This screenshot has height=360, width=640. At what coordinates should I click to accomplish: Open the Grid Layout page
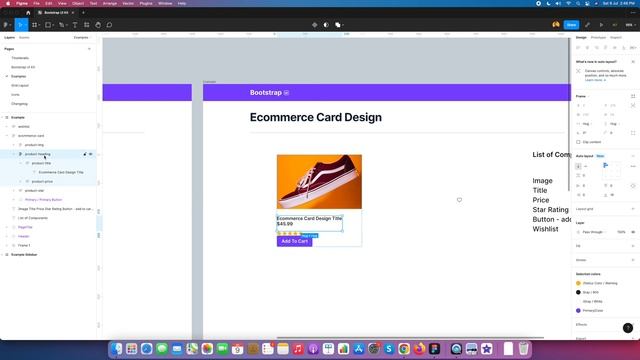coord(20,86)
